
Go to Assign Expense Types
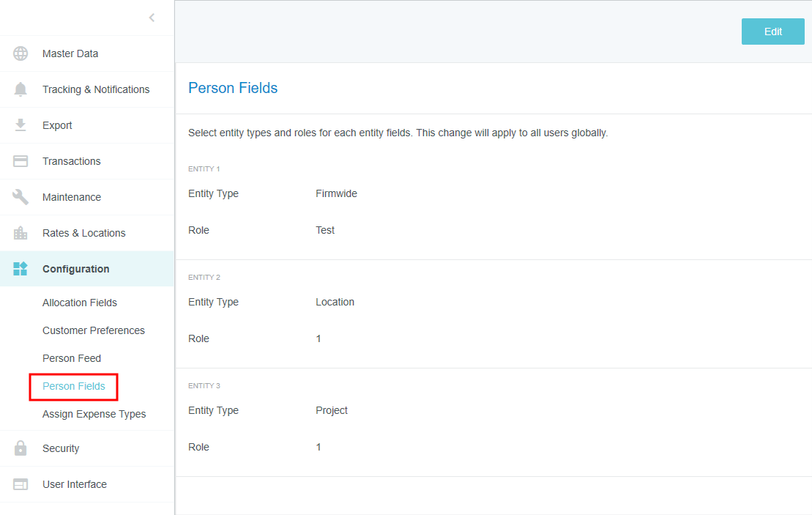click(x=94, y=414)
